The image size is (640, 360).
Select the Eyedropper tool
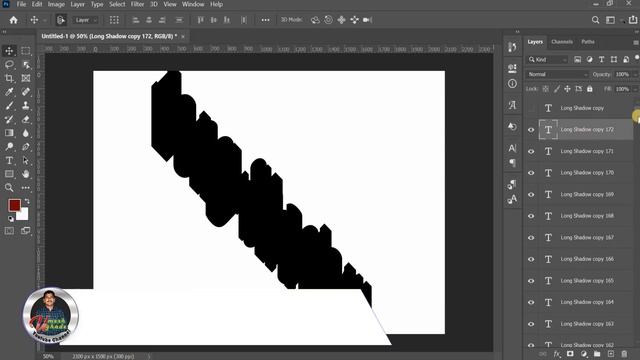[9, 92]
